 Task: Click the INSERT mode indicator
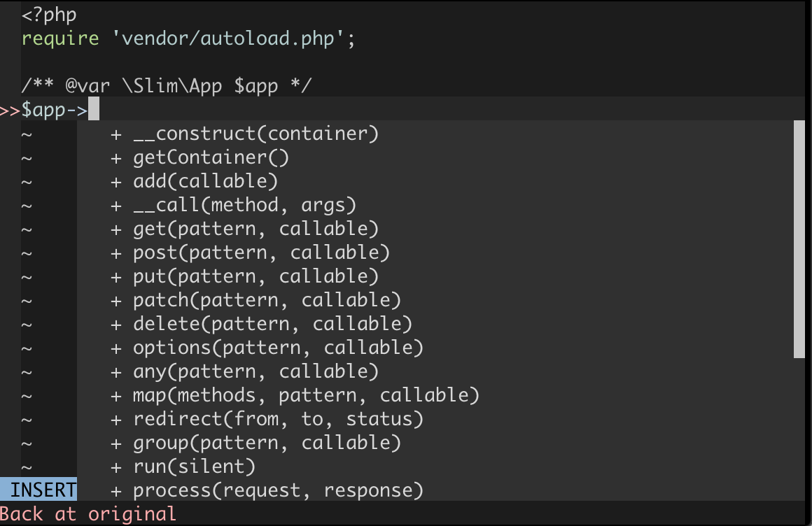(38, 490)
